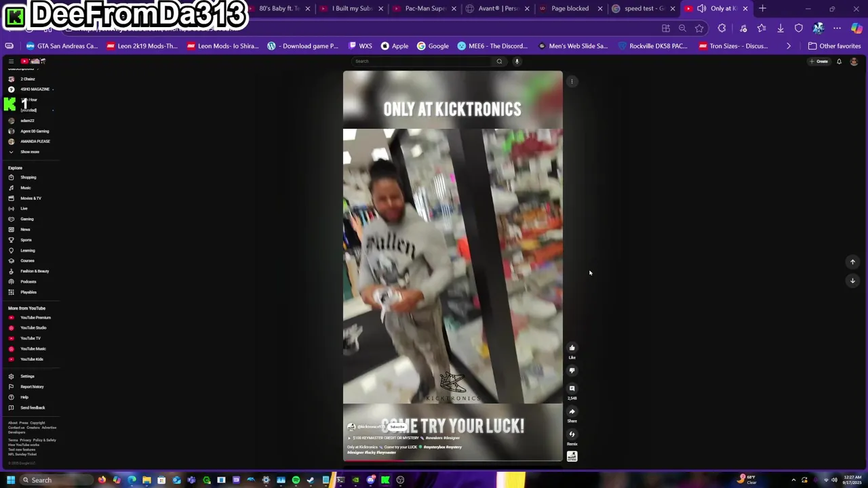Open the 4SHO MAGAZINE subscription
Viewport: 868px width, 488px height.
coord(30,89)
